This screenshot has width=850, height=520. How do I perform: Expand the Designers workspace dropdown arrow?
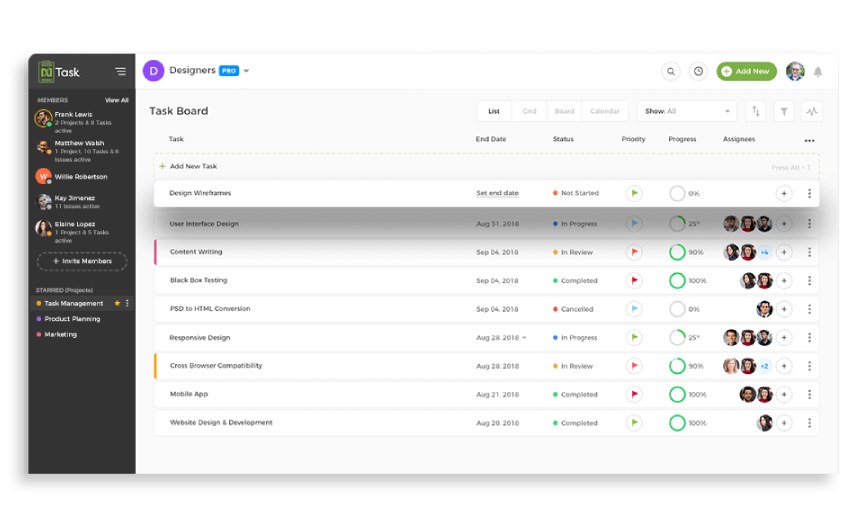(246, 71)
